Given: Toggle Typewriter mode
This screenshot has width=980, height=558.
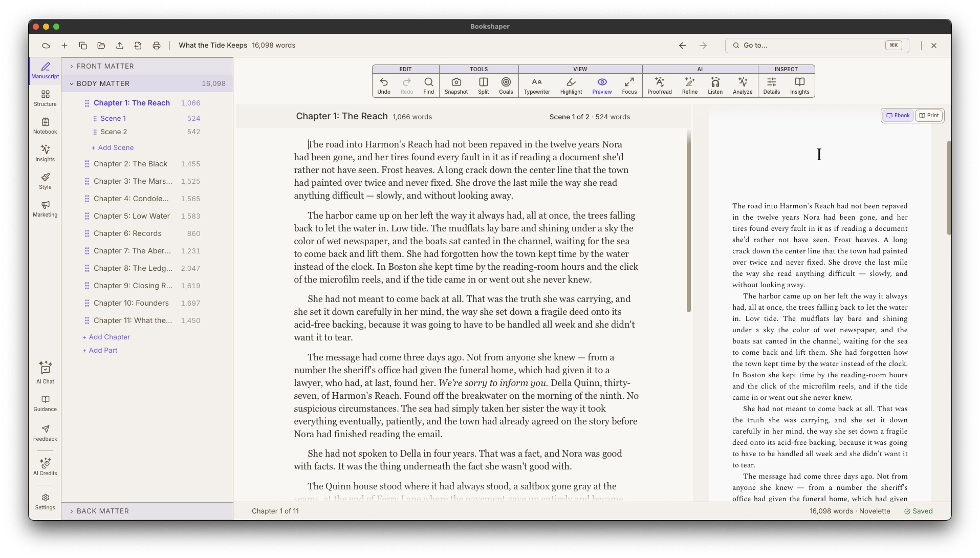Looking at the screenshot, I should tap(536, 85).
